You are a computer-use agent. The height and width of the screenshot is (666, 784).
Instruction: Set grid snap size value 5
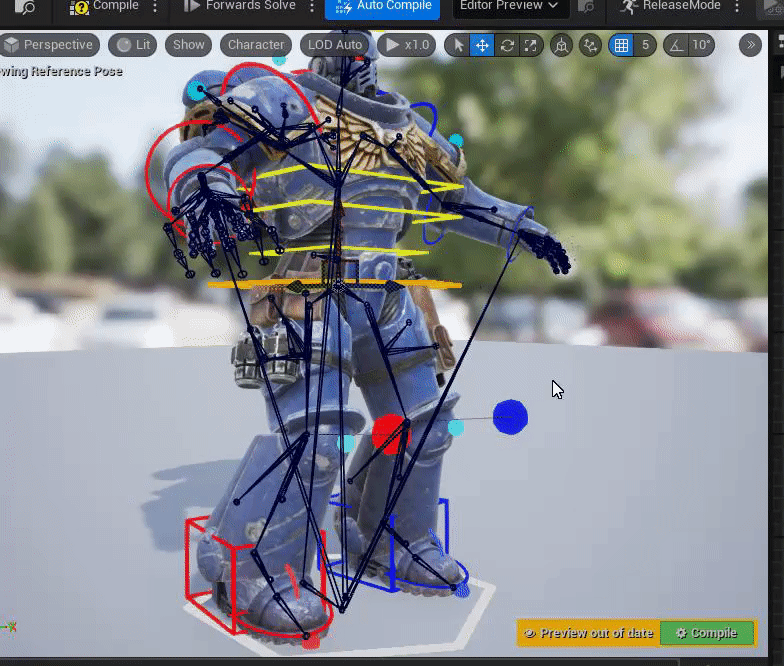646,45
